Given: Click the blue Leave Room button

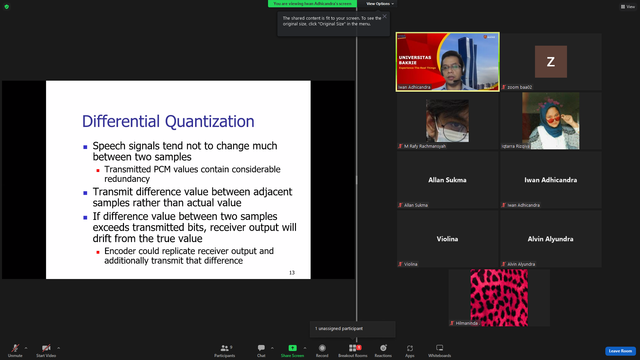Looking at the screenshot, I should (620, 351).
